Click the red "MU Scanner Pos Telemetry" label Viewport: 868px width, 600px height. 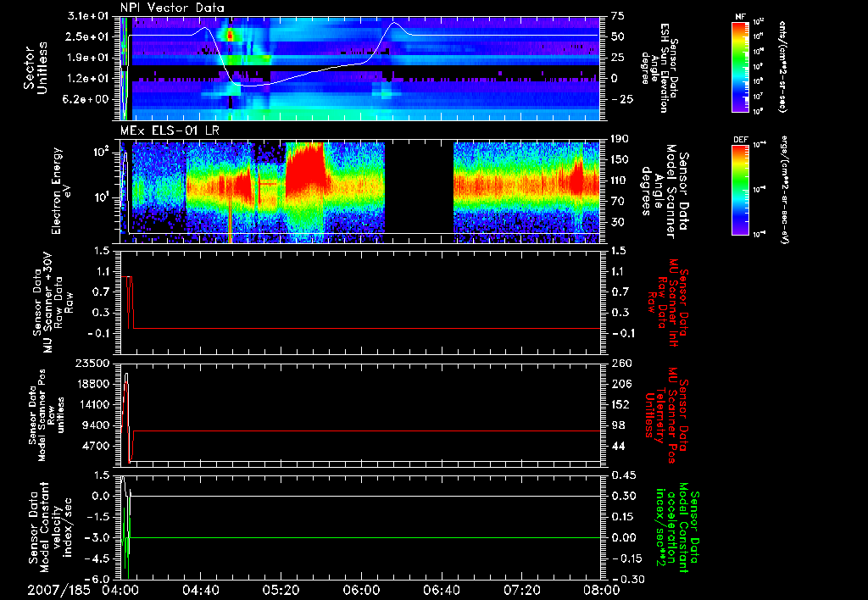tap(666, 416)
